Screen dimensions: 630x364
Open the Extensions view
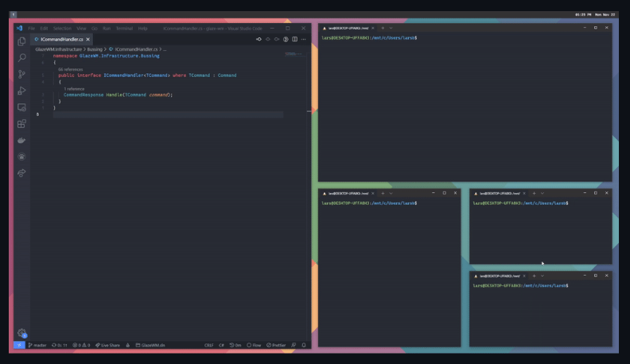(x=21, y=124)
